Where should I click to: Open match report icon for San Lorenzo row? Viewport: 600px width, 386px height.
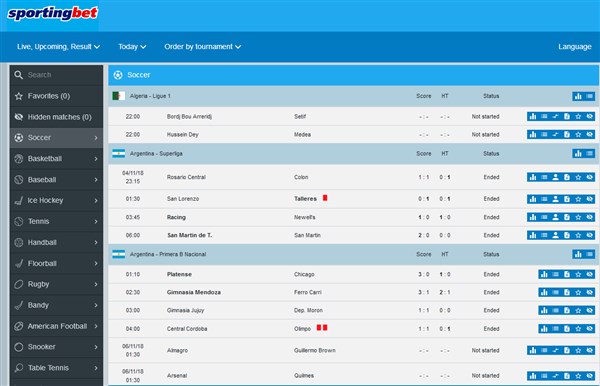[x=567, y=199]
